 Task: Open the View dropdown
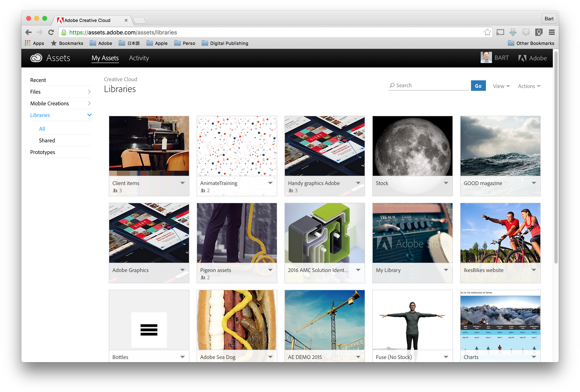pyautogui.click(x=501, y=86)
